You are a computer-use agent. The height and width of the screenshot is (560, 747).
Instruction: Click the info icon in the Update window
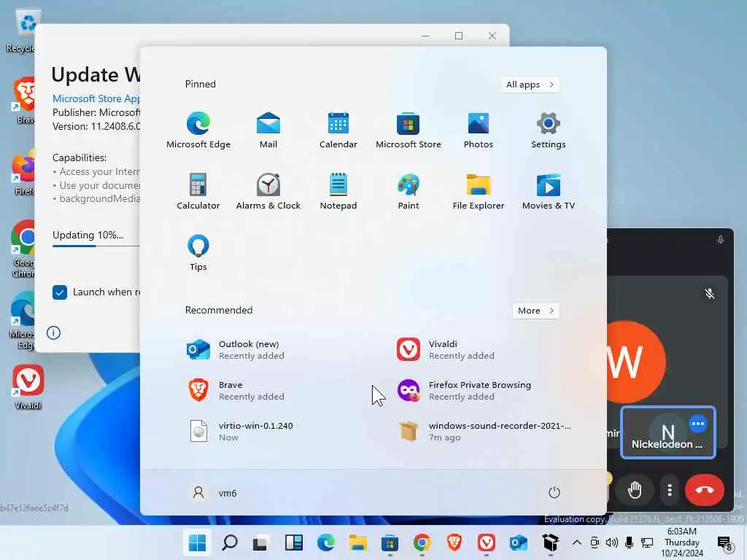tap(53, 332)
